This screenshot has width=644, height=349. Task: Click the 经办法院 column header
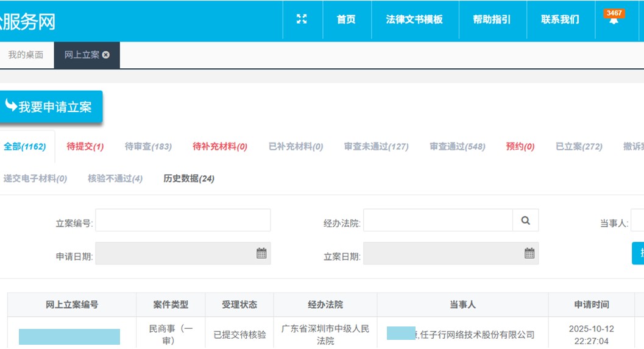point(325,305)
